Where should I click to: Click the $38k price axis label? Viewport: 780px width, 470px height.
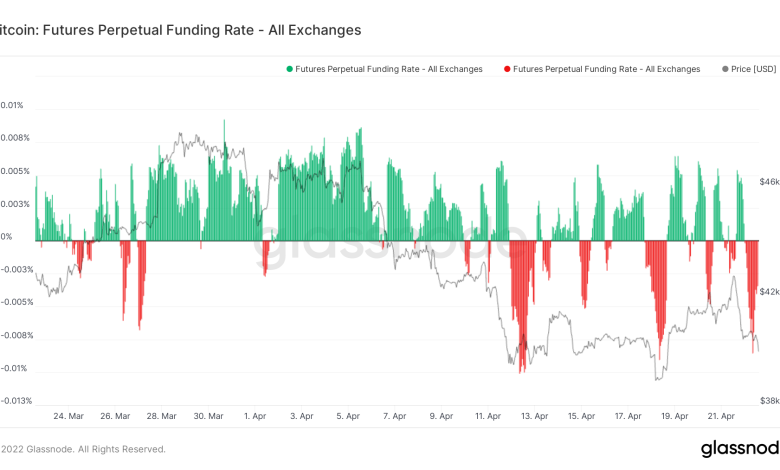pos(769,401)
